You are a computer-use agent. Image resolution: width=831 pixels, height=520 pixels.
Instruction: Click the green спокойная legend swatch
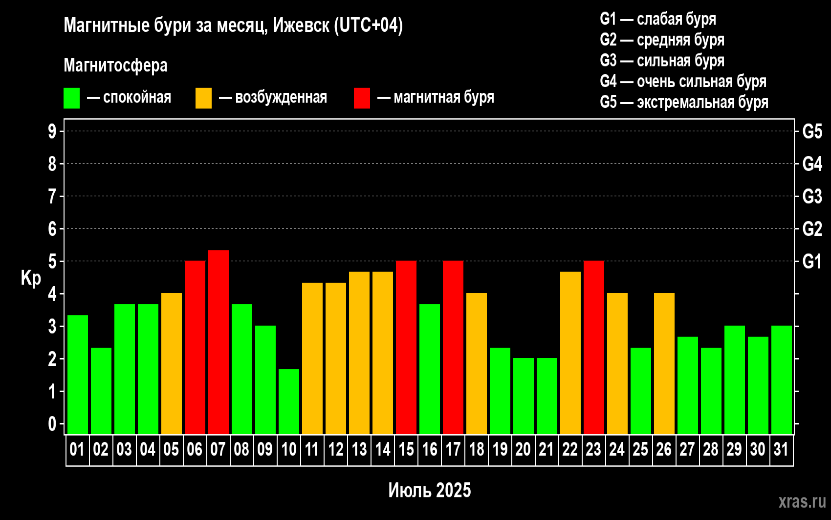[x=72, y=99]
